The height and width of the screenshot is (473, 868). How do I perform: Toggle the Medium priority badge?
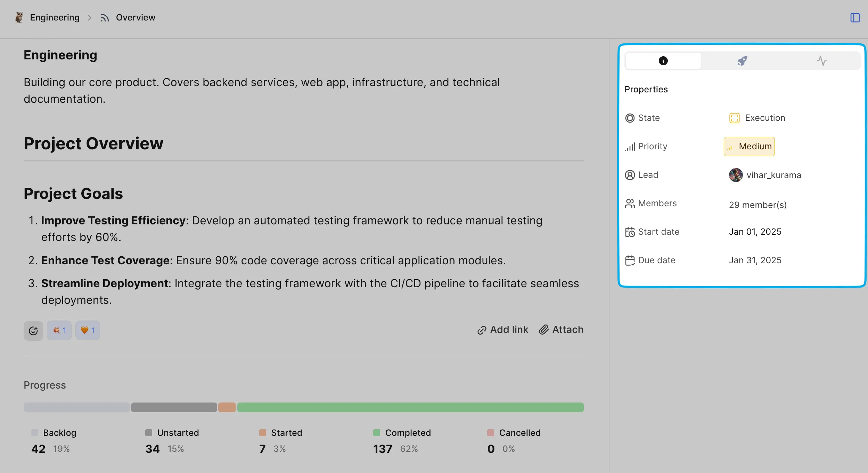pyautogui.click(x=750, y=146)
